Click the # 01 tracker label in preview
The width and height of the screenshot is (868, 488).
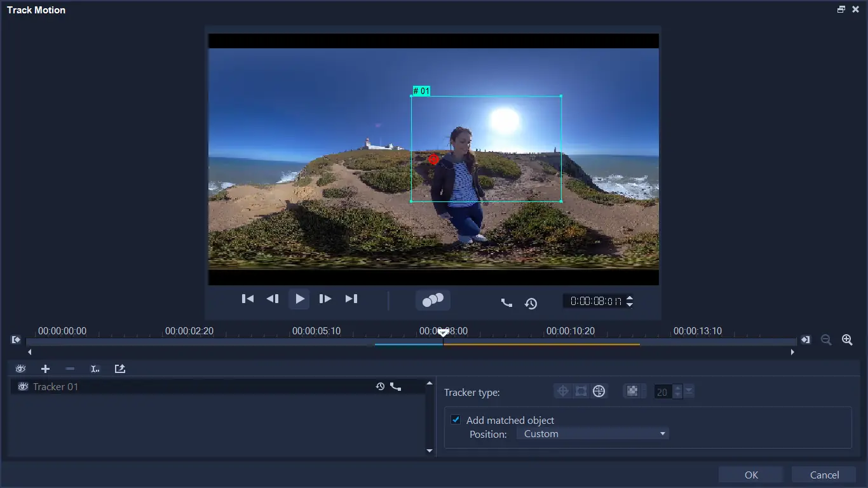pyautogui.click(x=421, y=91)
